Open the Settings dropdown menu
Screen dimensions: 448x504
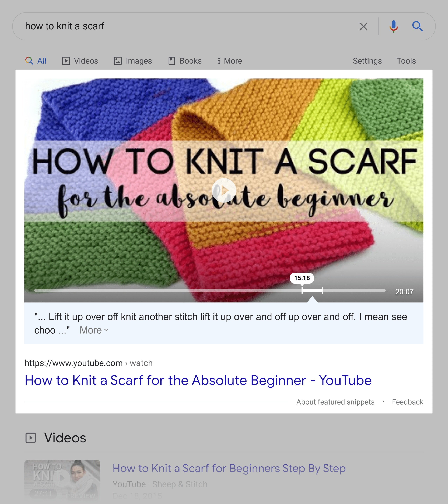coord(367,61)
